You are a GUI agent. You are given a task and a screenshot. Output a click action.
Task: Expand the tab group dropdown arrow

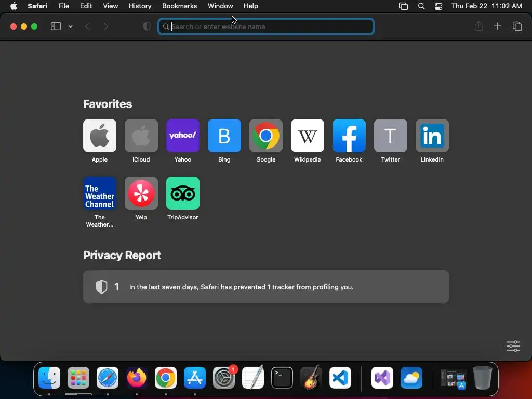pos(70,26)
